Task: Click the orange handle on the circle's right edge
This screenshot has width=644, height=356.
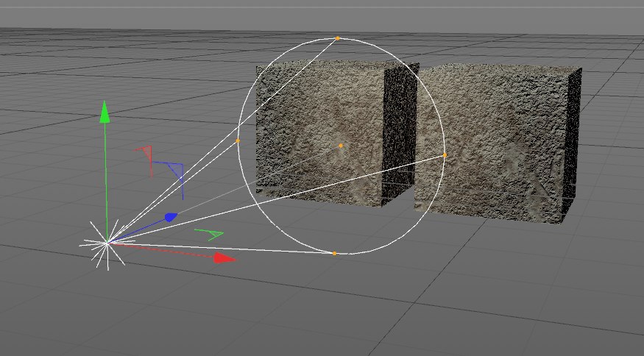Action: (445, 155)
